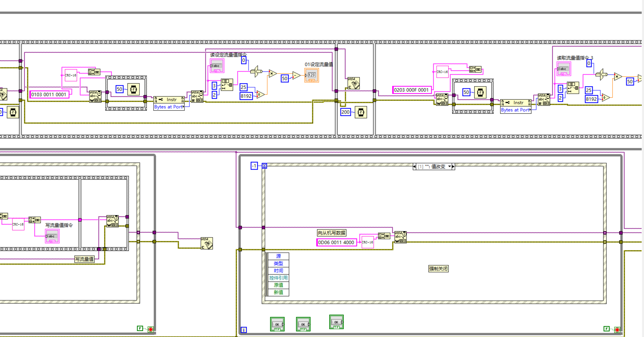
Task: Select the VISA Write node inside the event structure
Action: pos(400,237)
